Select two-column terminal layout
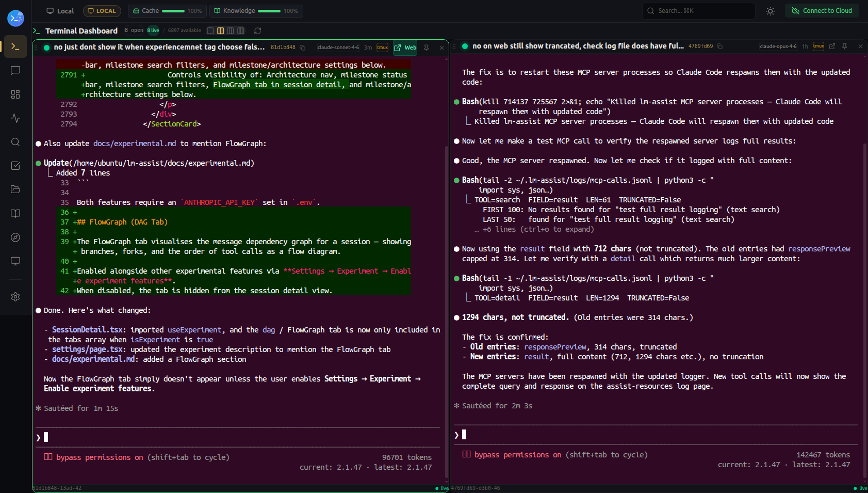The image size is (868, 493). tap(221, 31)
